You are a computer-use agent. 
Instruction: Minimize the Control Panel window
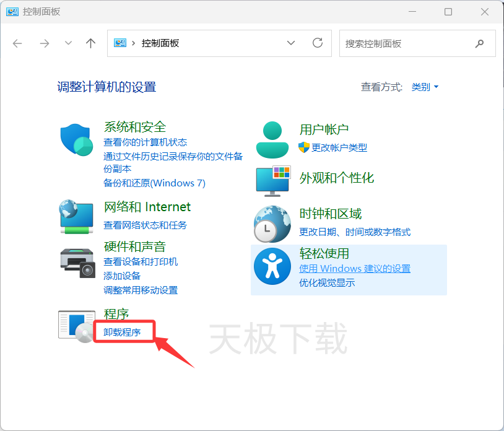click(412, 12)
